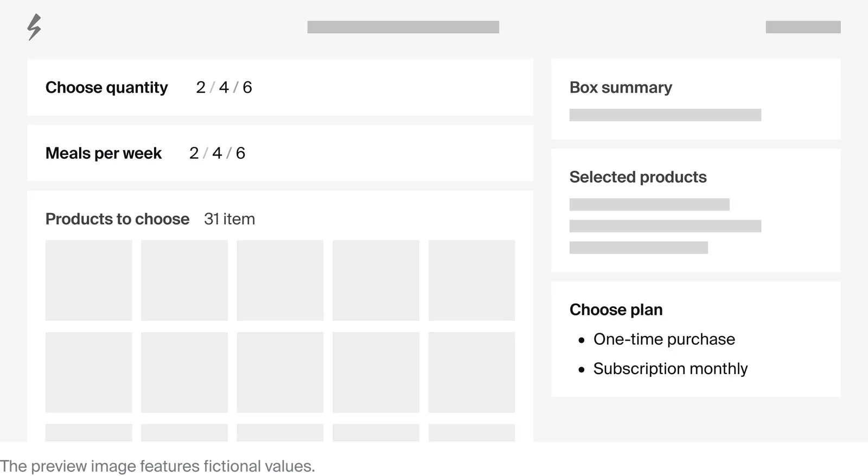Select the last product tile in top row
868x476 pixels.
click(x=471, y=280)
